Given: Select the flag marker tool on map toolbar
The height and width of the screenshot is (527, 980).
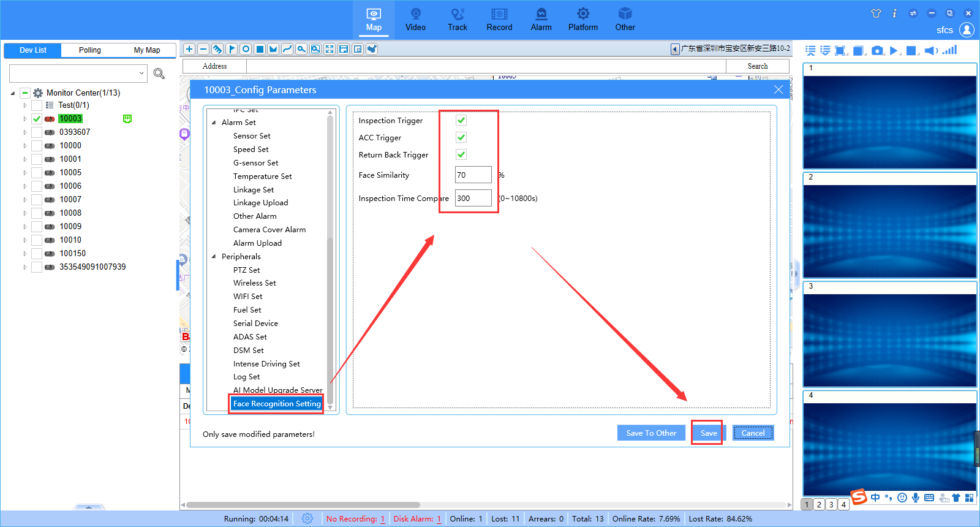Looking at the screenshot, I should point(232,49).
